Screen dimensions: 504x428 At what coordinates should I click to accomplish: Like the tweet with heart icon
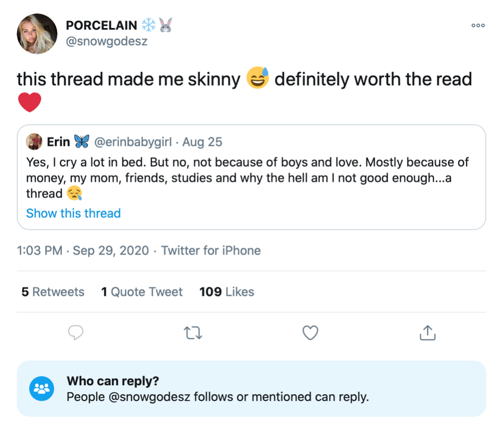(x=310, y=333)
